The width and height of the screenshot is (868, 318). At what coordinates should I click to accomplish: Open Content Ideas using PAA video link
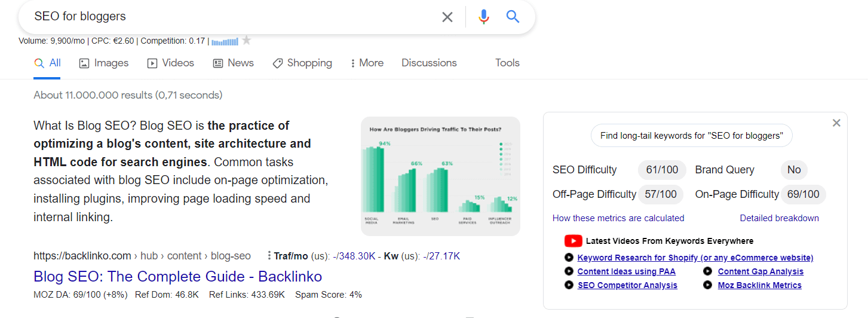(627, 271)
